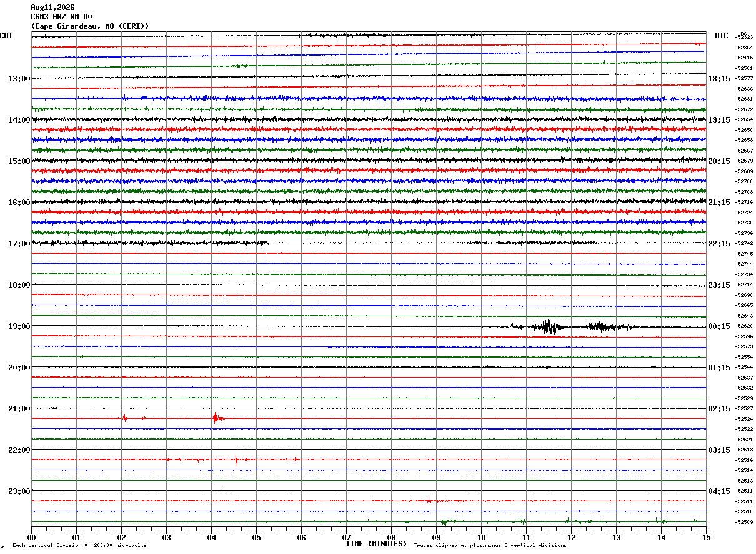Click the 18:15 UTC time label

click(x=719, y=79)
